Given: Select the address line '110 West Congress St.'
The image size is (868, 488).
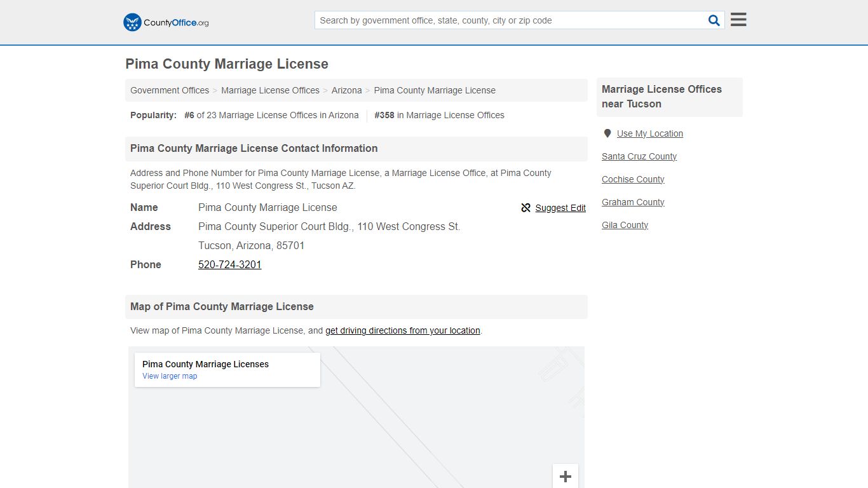Looking at the screenshot, I should click(x=409, y=226).
